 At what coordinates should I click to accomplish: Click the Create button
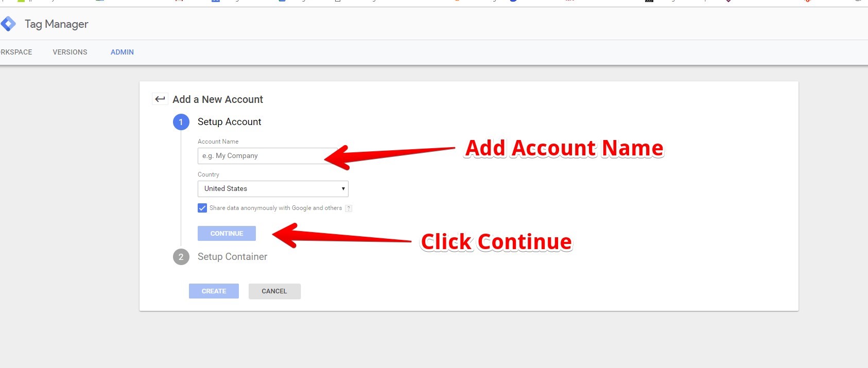pos(214,291)
